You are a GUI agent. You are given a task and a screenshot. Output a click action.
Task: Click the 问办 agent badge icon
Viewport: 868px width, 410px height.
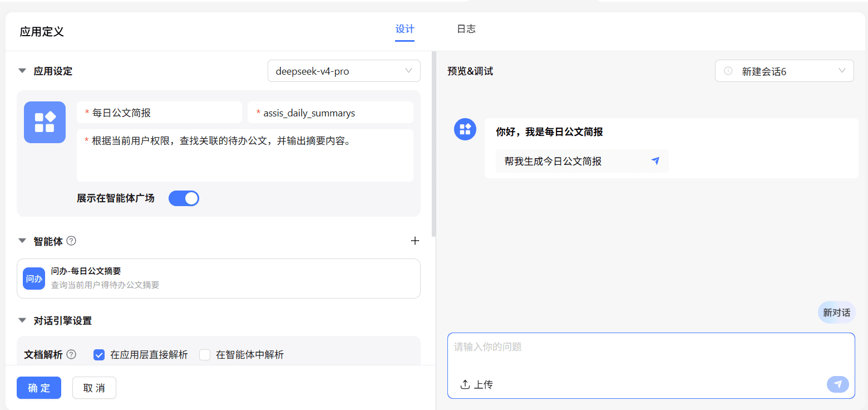pyautogui.click(x=34, y=279)
